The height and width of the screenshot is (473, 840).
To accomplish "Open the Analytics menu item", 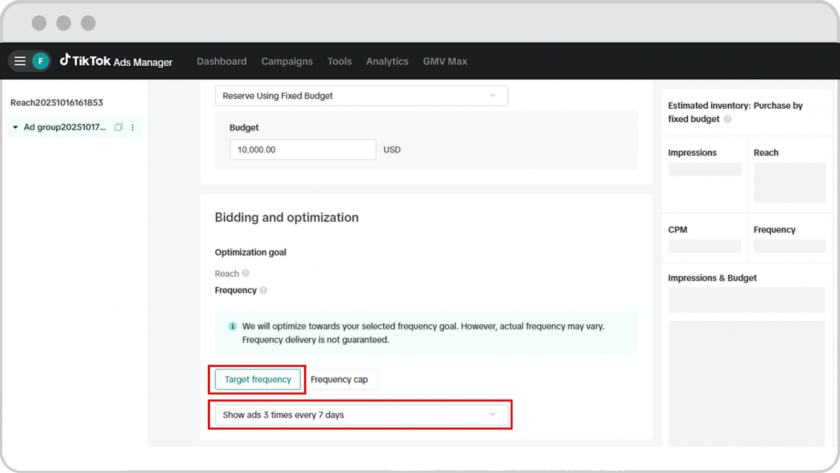I will click(x=387, y=61).
